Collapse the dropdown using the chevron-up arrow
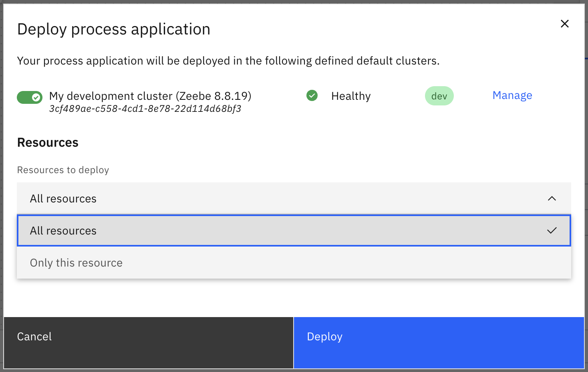This screenshot has width=588, height=372. tap(552, 198)
